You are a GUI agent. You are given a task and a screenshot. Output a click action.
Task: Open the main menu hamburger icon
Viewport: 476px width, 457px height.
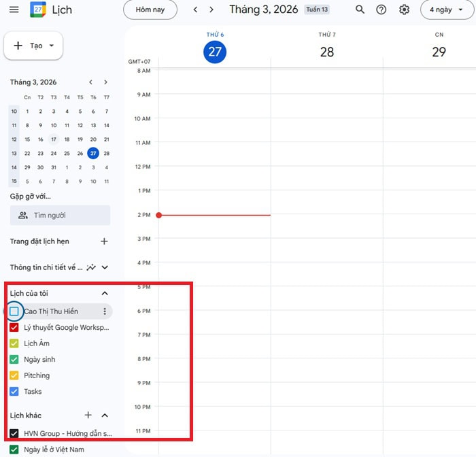pyautogui.click(x=14, y=10)
